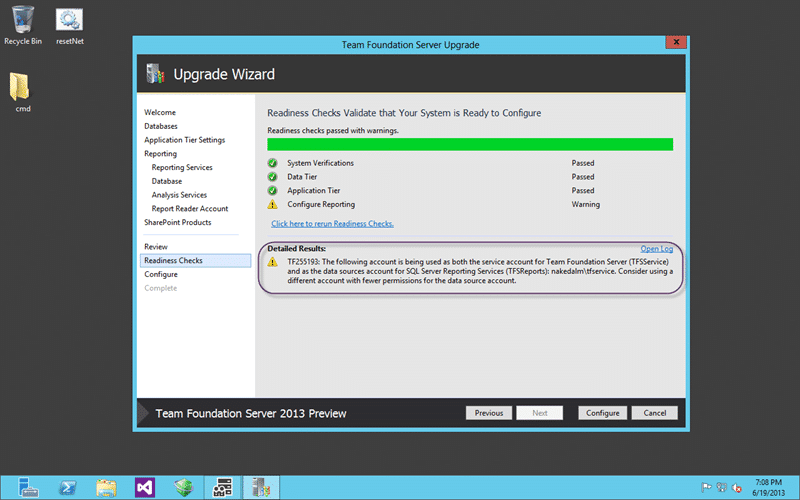Select the SharePoint Products step
The width and height of the screenshot is (800, 500).
pos(178,222)
